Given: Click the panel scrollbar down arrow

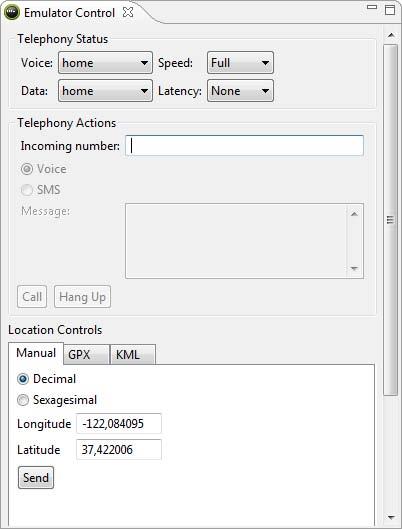Looking at the screenshot, I should tap(391, 517).
